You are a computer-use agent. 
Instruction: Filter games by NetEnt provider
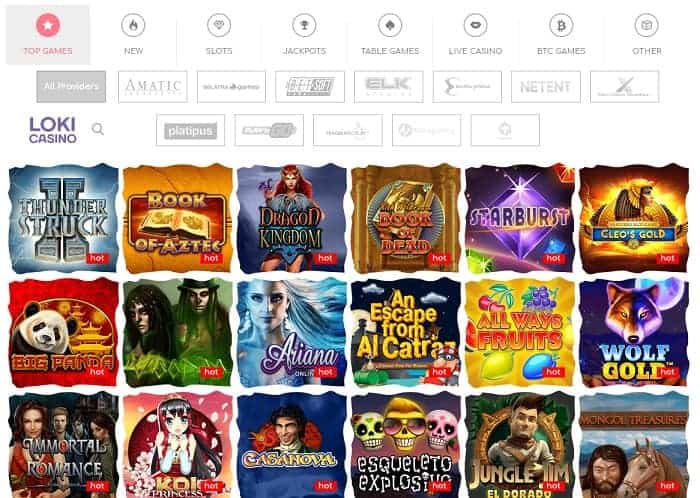[546, 87]
